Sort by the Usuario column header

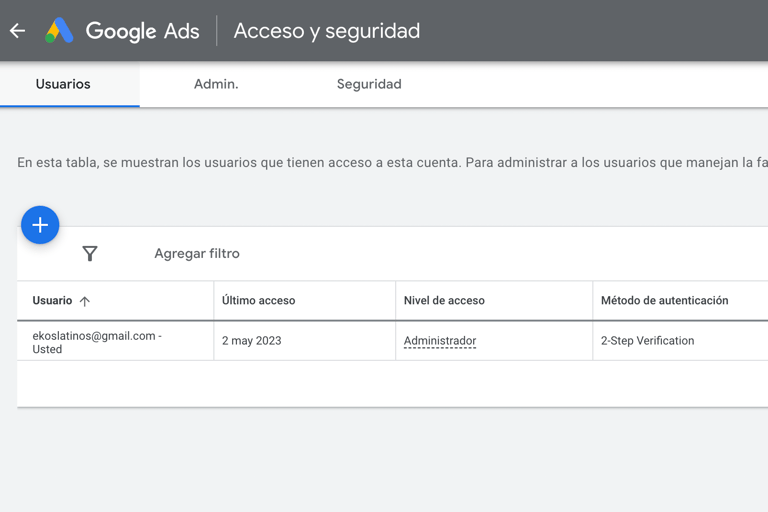[52, 301]
